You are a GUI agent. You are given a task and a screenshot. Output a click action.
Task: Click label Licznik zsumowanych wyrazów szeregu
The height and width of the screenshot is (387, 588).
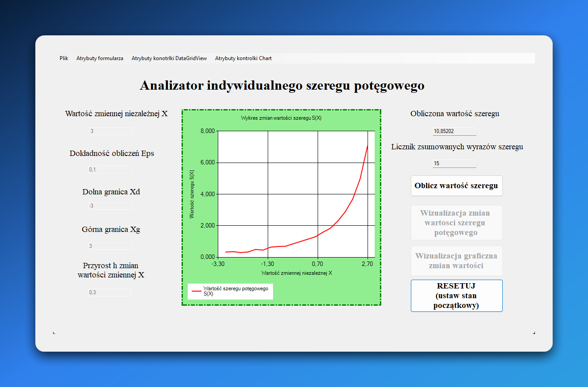[457, 147]
